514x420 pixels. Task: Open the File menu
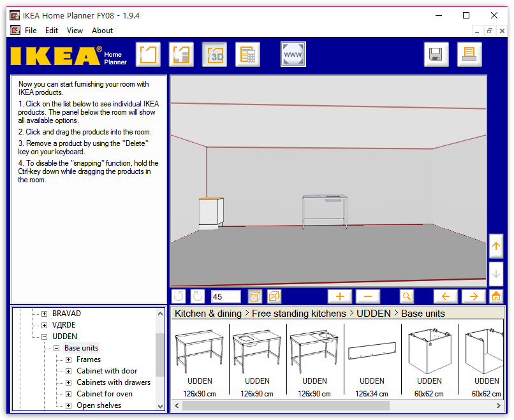(x=31, y=30)
